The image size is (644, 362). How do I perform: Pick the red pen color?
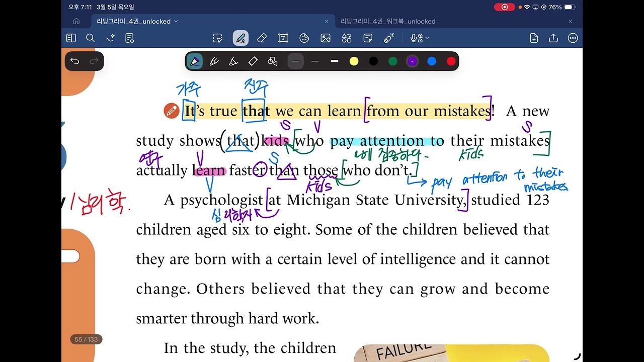pyautogui.click(x=451, y=61)
